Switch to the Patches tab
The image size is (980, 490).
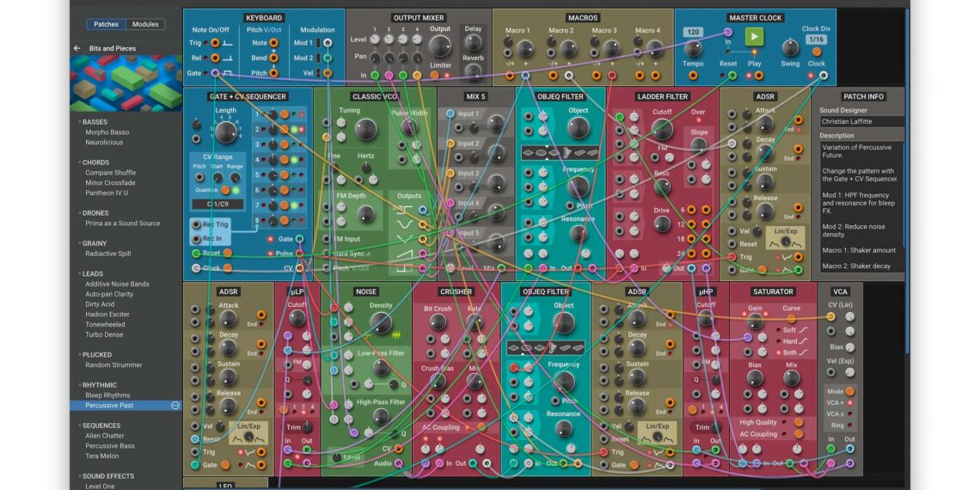[107, 24]
